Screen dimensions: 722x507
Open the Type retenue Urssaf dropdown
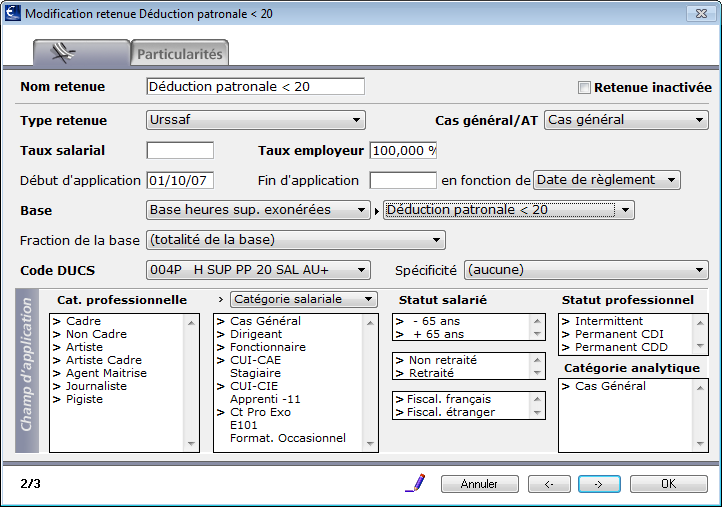(x=256, y=120)
